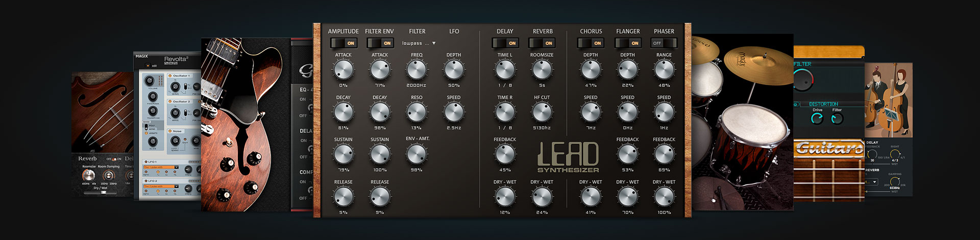This screenshot has width=980, height=240.
Task: Click the Flanger Feedback knob
Action: (x=628, y=154)
